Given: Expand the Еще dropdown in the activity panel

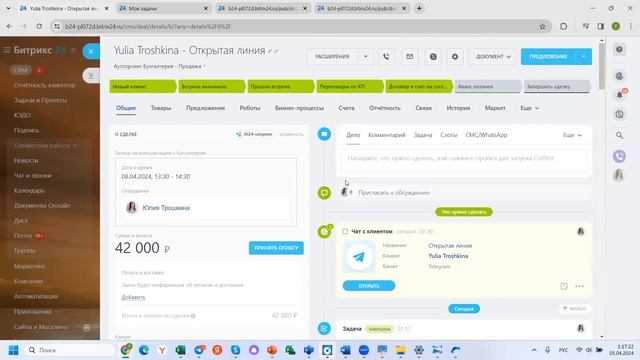Looking at the screenshot, I should 572,135.
